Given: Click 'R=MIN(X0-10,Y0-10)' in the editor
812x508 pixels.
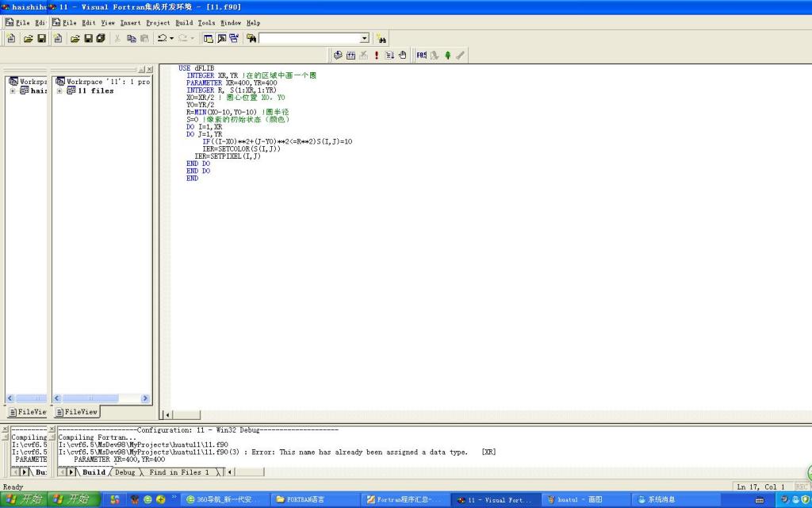Looking at the screenshot, I should click(x=222, y=112).
